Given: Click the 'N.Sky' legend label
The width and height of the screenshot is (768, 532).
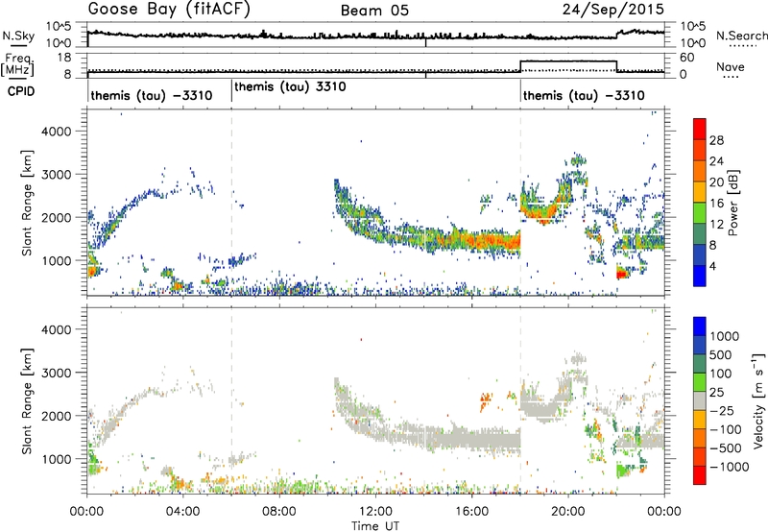Looking at the screenshot, I should (18, 36).
